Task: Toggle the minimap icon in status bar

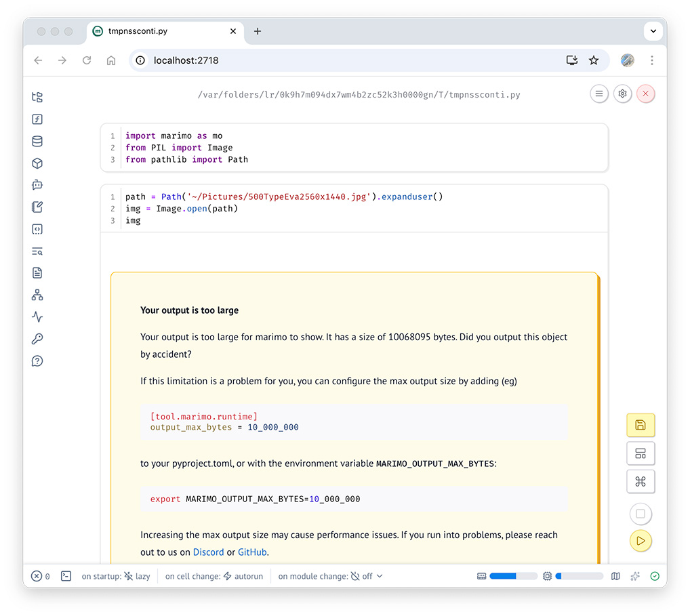Action: pyautogui.click(x=615, y=576)
